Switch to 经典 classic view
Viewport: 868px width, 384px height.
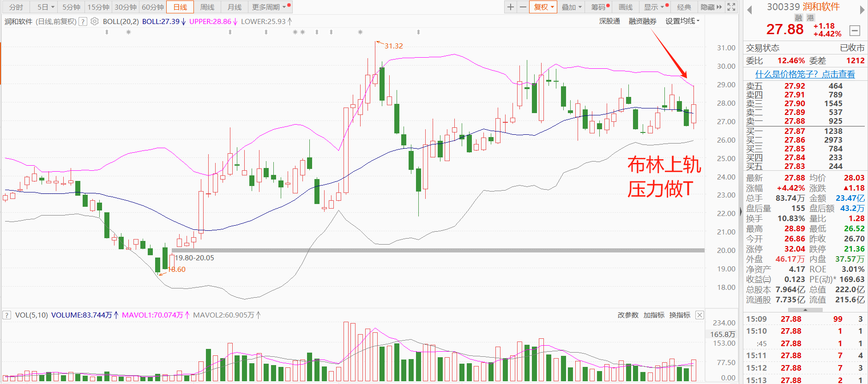point(684,7)
